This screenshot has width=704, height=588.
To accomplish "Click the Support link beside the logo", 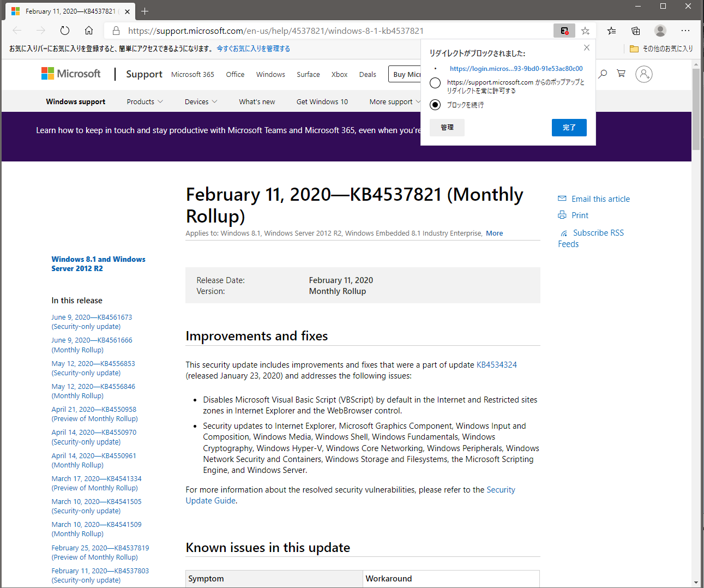I will tap(144, 74).
